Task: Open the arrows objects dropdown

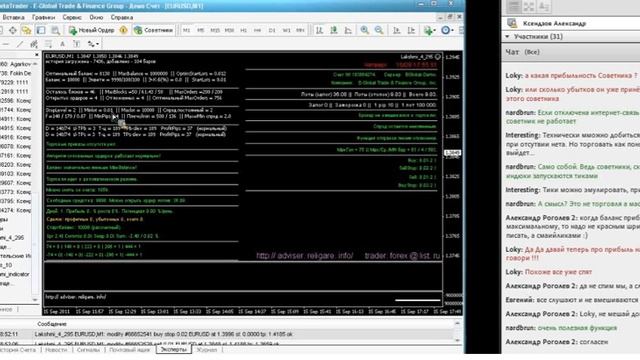Action: pos(93,44)
